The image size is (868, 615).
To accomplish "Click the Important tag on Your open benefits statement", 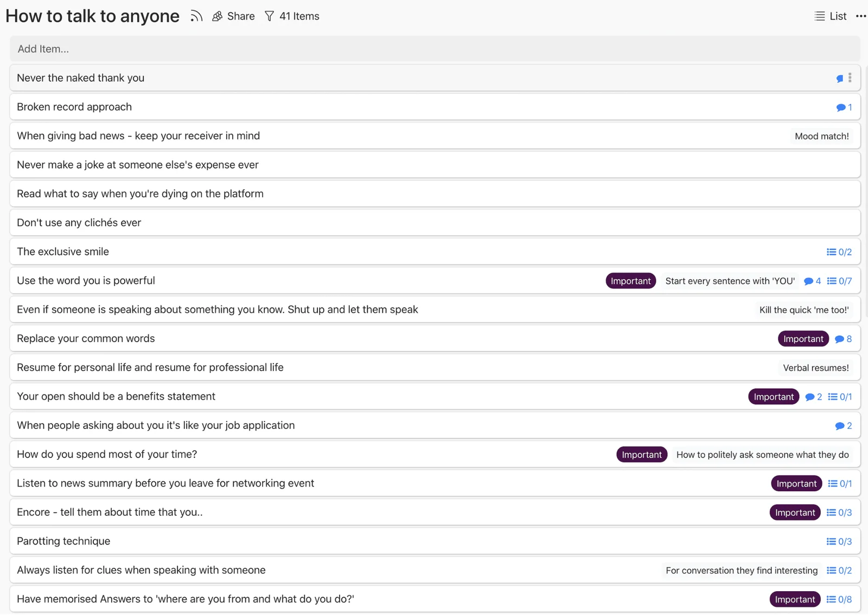I will click(774, 397).
